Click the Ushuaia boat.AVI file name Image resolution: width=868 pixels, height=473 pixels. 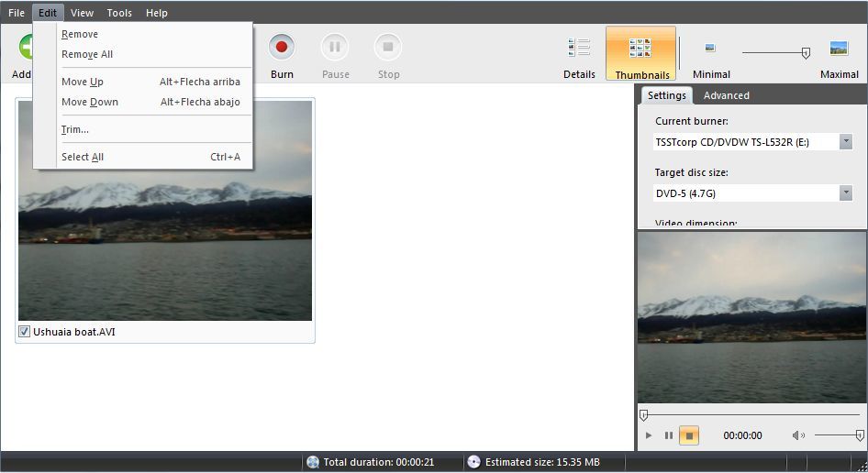74,332
